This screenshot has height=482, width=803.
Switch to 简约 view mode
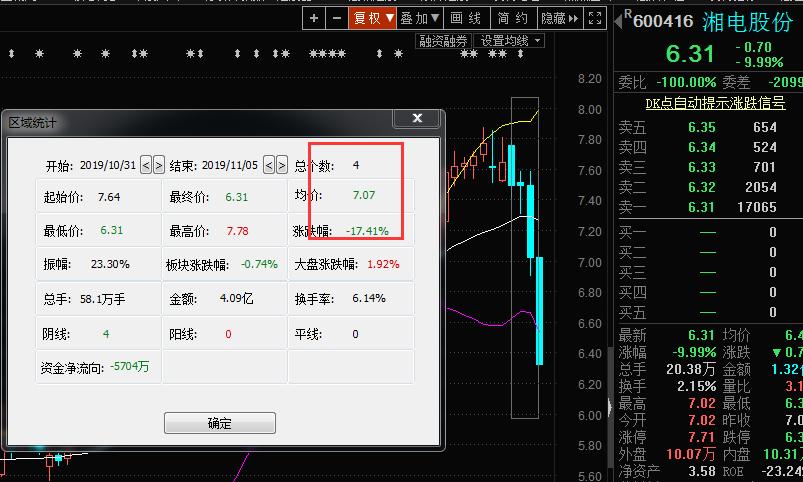pos(512,18)
